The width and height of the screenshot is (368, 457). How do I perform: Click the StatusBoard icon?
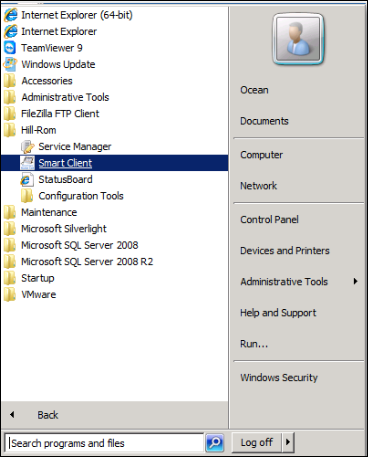pos(27,179)
